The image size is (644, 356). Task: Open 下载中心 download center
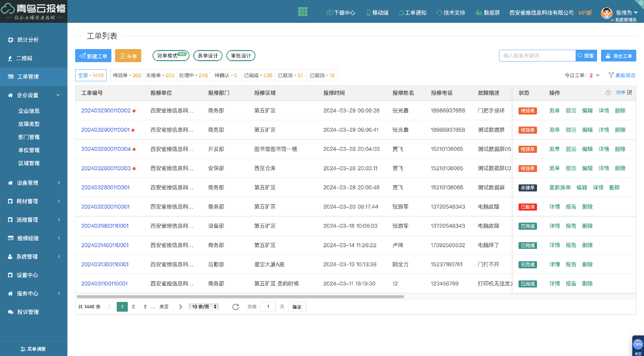pyautogui.click(x=341, y=13)
